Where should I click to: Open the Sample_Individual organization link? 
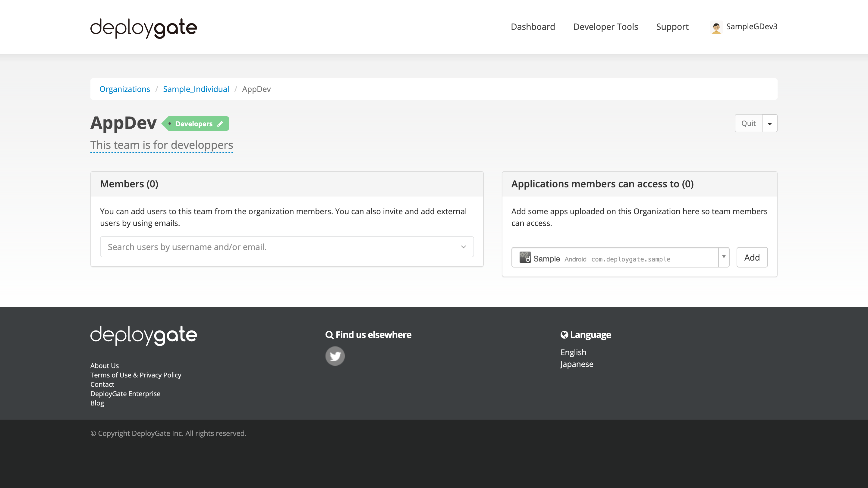click(x=196, y=89)
